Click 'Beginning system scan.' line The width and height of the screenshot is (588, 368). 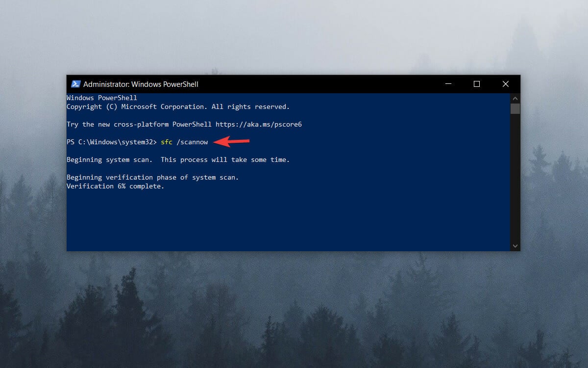(178, 159)
